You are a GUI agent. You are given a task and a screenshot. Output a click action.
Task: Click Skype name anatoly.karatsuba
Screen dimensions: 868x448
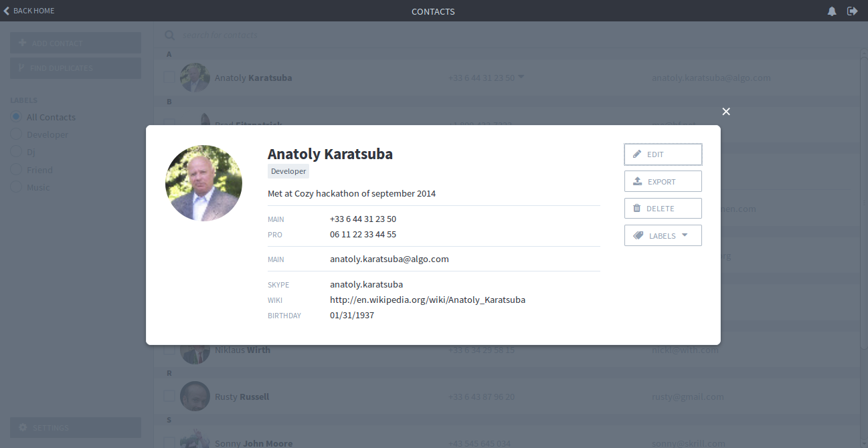pos(366,284)
